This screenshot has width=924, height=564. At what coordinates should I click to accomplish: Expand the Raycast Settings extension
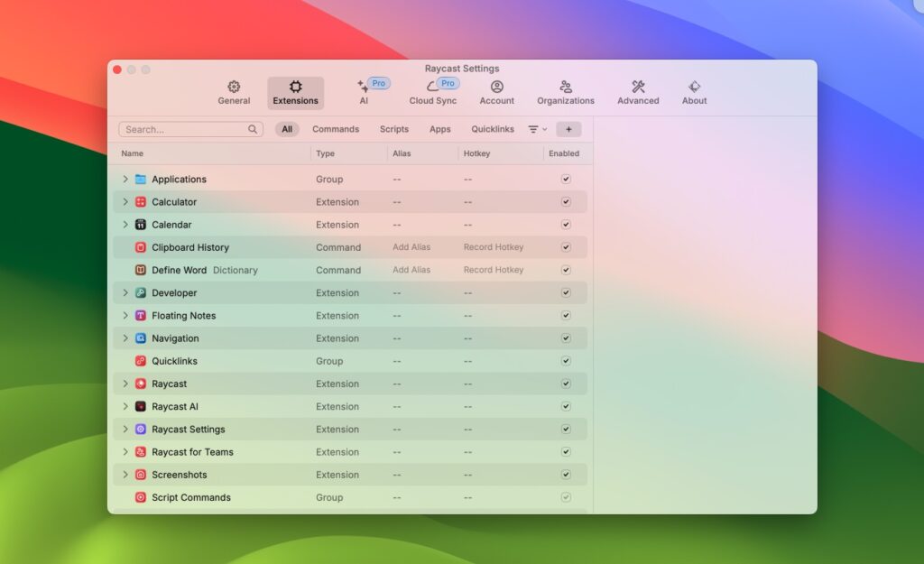(x=125, y=429)
